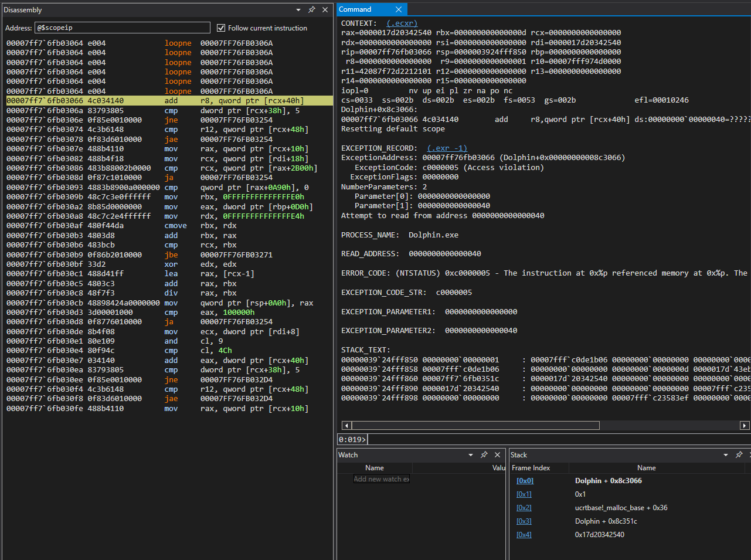Open the Disassembly panel options dropdown
The height and width of the screenshot is (560, 751).
point(298,10)
